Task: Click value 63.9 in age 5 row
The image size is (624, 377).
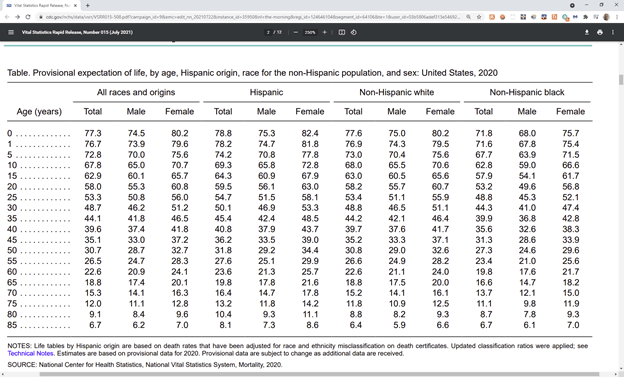Action: coord(527,155)
